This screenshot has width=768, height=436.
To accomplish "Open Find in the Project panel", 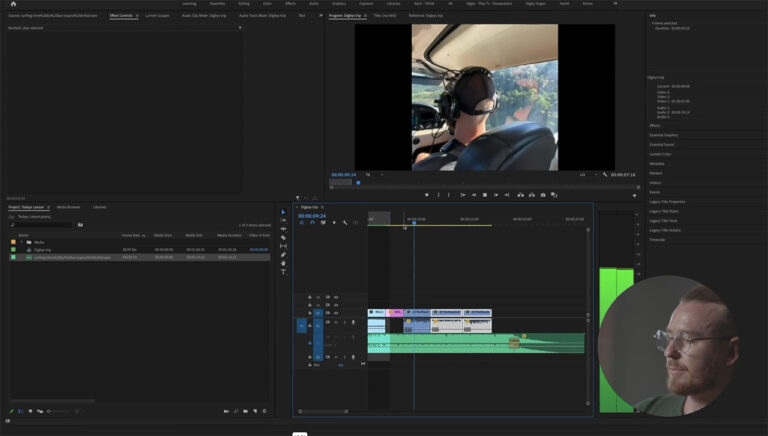I will 236,411.
